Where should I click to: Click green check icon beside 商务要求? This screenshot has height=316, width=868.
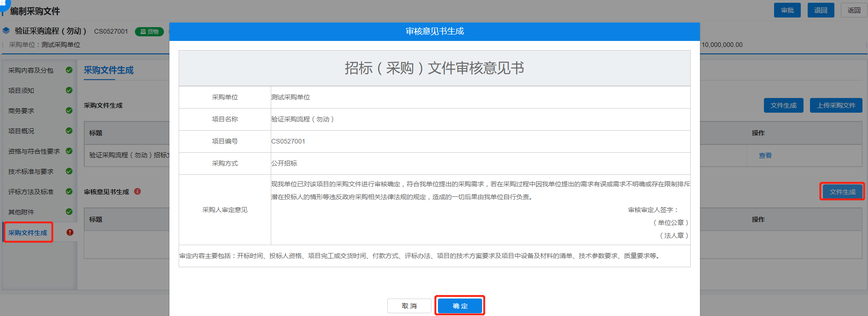(69, 111)
